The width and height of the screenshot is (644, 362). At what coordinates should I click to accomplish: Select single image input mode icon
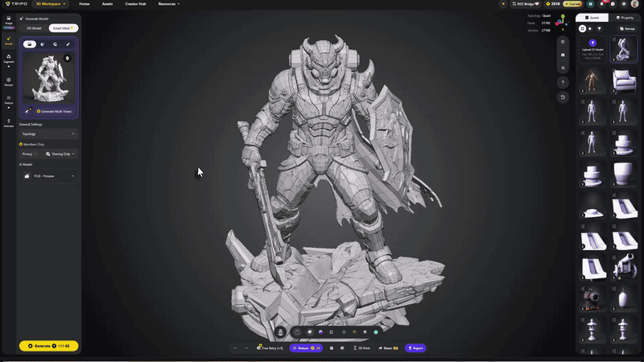(30, 44)
